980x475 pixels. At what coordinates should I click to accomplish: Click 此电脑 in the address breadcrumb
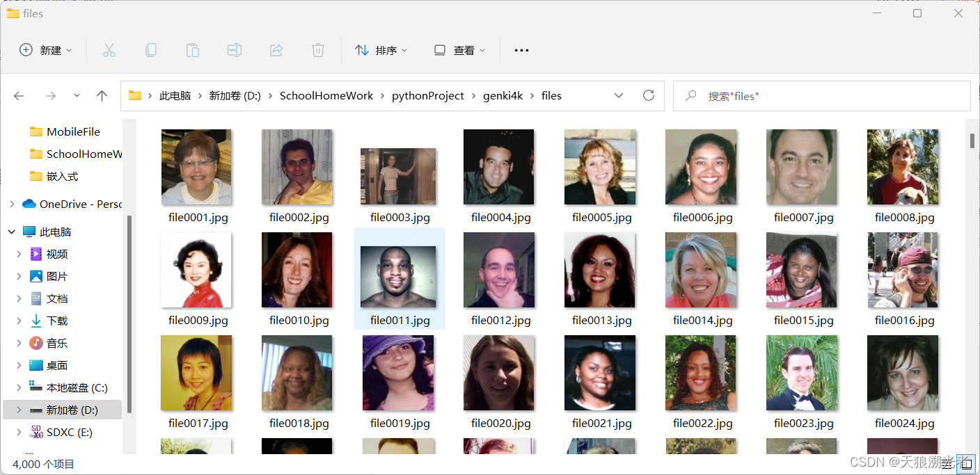point(175,96)
